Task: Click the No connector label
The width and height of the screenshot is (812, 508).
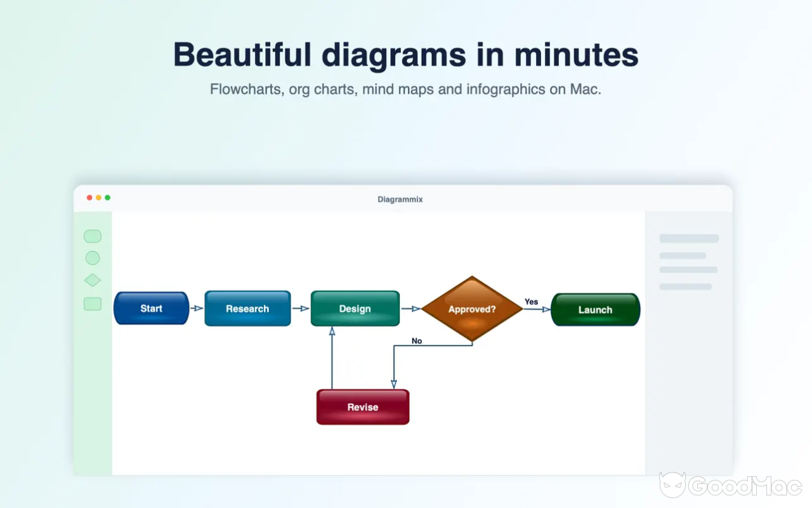Action: tap(417, 341)
